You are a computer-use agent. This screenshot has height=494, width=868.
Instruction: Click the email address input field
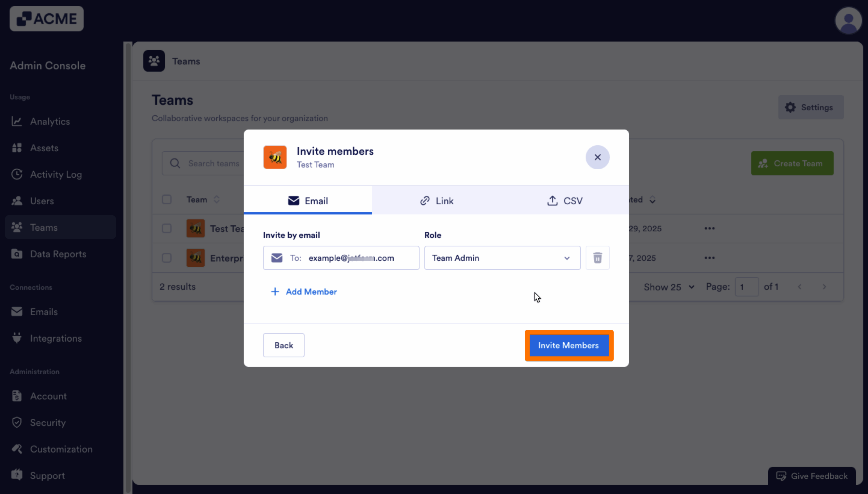pos(351,258)
